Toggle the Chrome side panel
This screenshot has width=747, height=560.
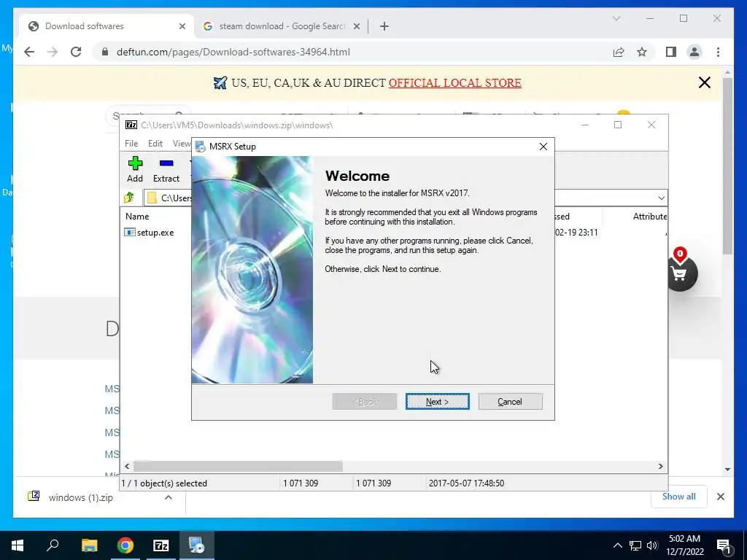(x=671, y=52)
